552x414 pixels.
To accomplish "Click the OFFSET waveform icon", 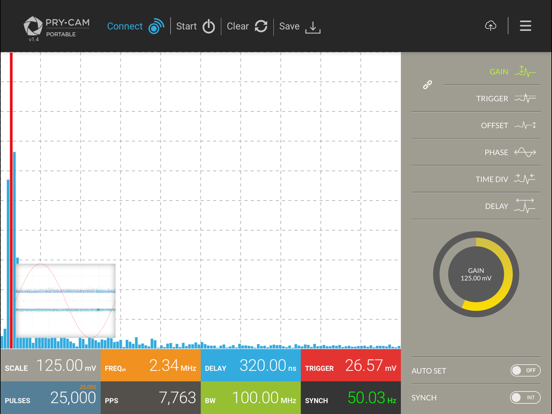I will [525, 125].
